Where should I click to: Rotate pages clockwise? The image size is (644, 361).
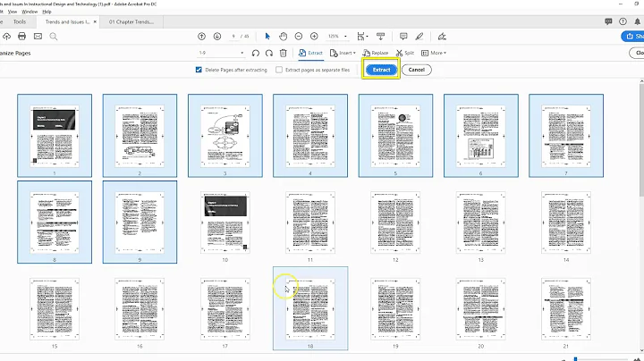point(269,53)
